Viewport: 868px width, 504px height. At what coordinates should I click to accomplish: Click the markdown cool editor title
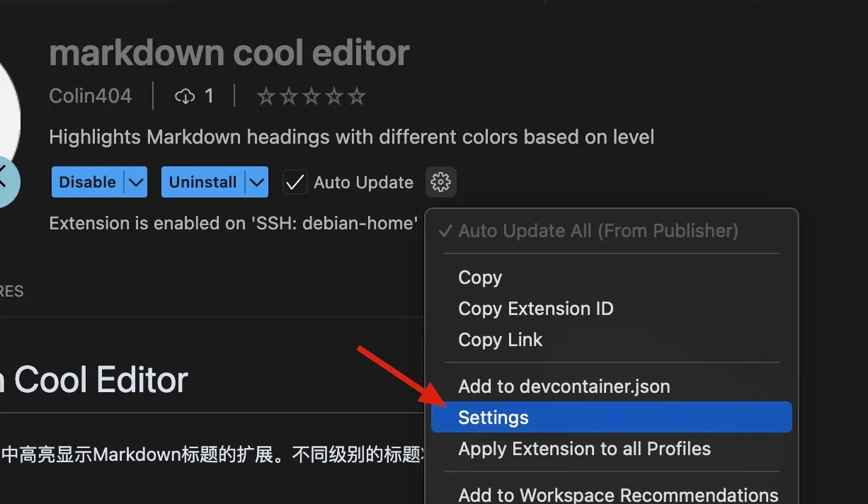pyautogui.click(x=229, y=53)
